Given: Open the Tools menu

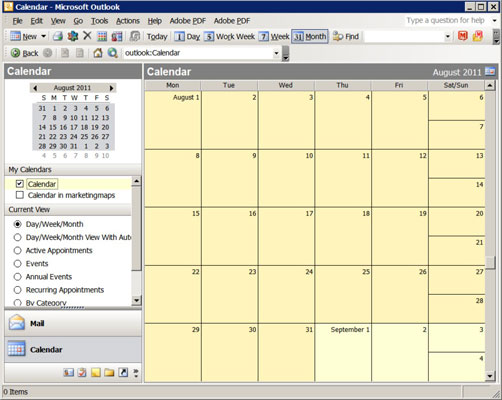Looking at the screenshot, I should click(100, 21).
